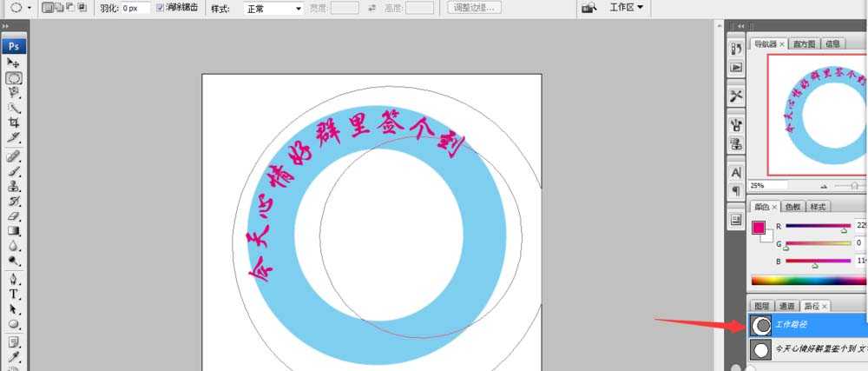The height and width of the screenshot is (371, 868).
Task: Select the Lasso tool
Action: tap(14, 93)
